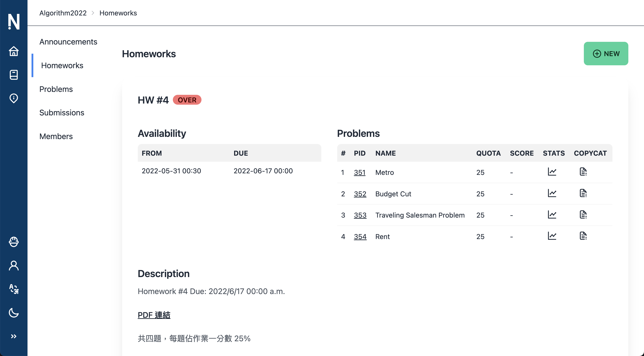The height and width of the screenshot is (356, 644).
Task: Navigate to Algorithm2022 in breadcrumb
Action: pyautogui.click(x=63, y=13)
